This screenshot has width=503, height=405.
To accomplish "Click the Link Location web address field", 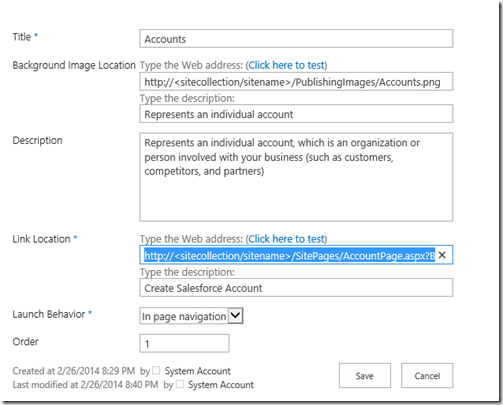I will 296,255.
